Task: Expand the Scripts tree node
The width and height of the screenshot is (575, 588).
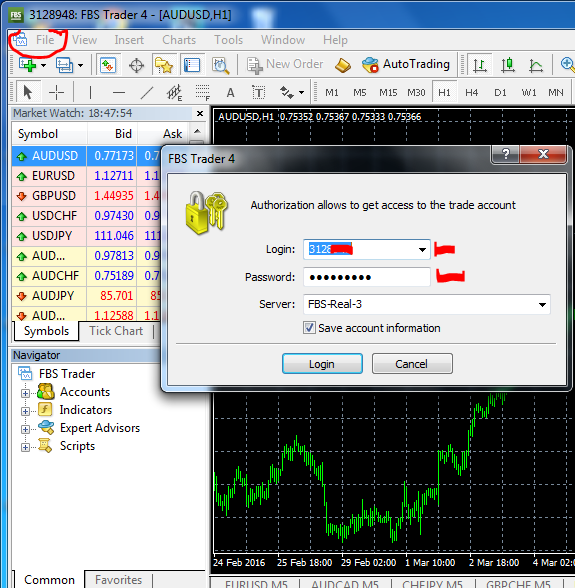Action: click(x=25, y=447)
